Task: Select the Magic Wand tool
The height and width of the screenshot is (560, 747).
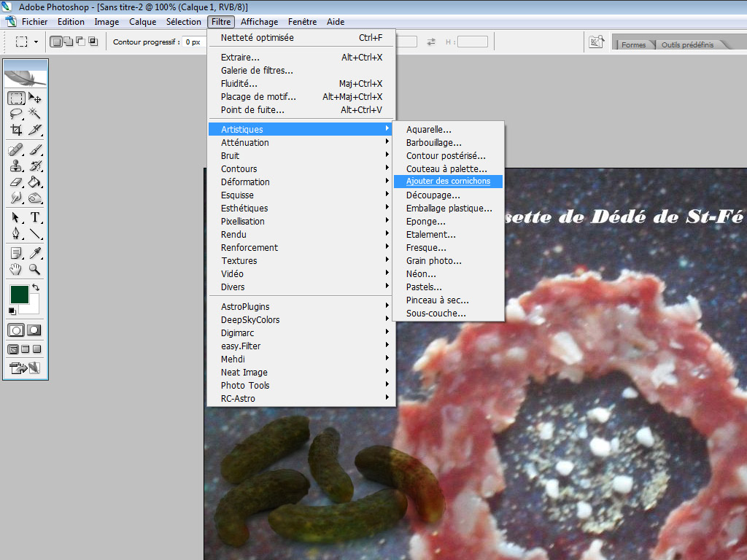Action: (x=35, y=114)
